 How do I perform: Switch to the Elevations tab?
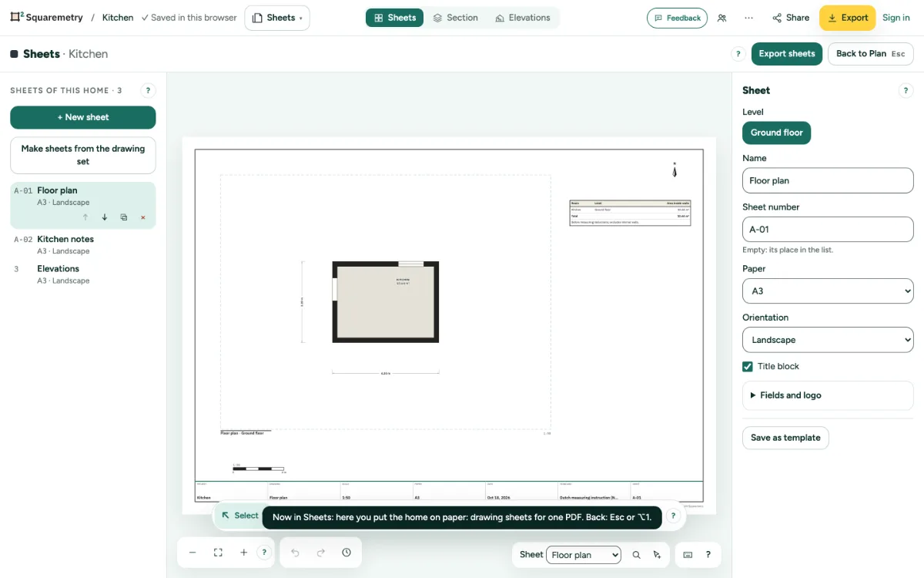[x=523, y=18]
